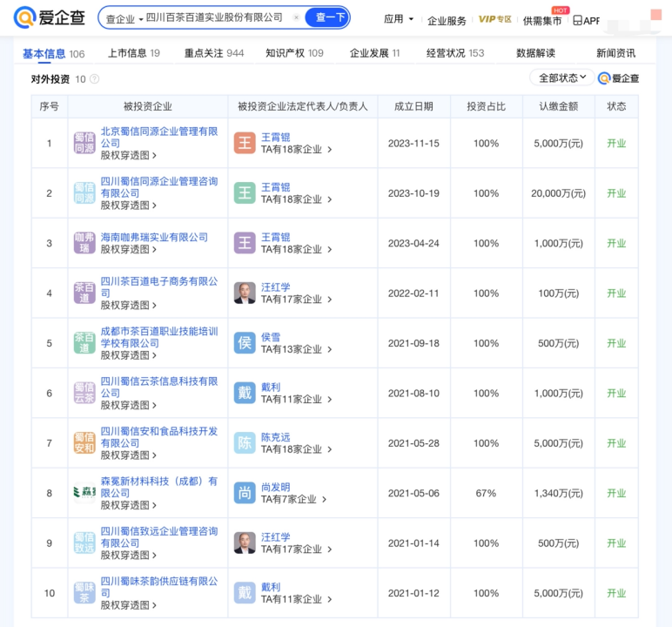Click the 森冕新材料 company logo icon
This screenshot has height=627, width=672.
pyautogui.click(x=84, y=493)
